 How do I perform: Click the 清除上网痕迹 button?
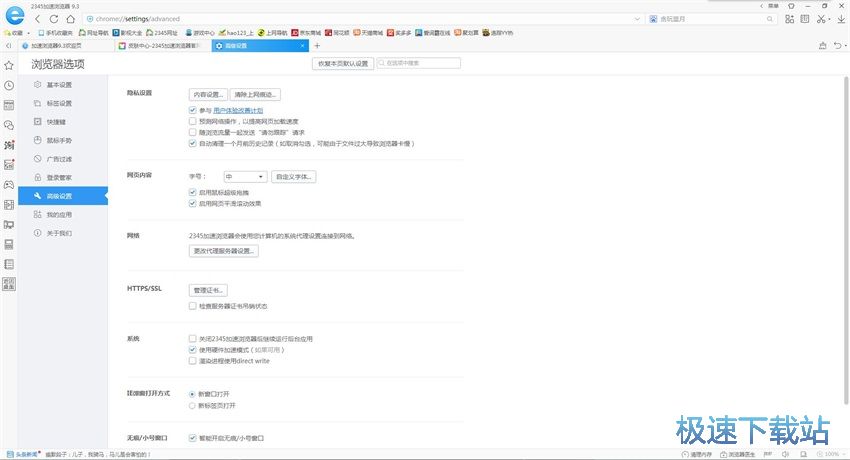coord(255,94)
